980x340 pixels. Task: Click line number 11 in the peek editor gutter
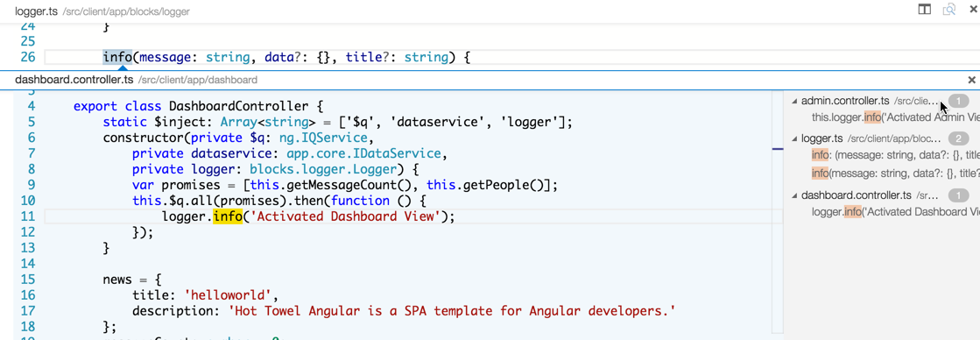29,216
